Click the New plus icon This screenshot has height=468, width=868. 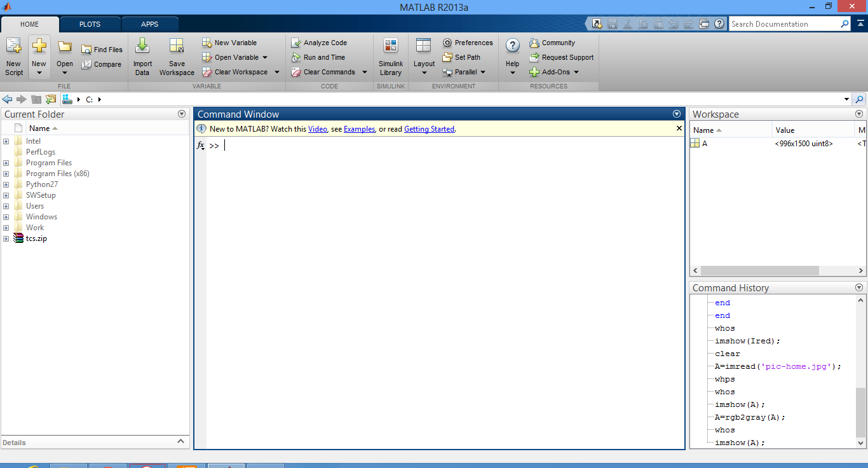[x=39, y=46]
